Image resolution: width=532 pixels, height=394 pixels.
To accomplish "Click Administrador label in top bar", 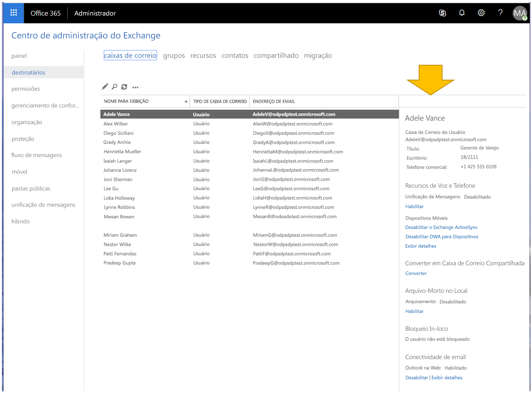I will pos(95,13).
